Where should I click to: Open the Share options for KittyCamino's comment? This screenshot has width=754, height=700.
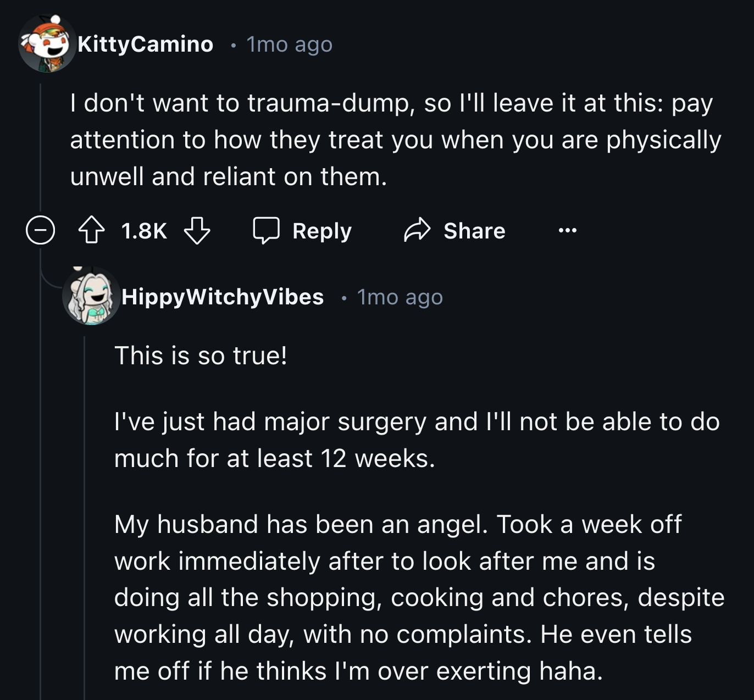[x=454, y=230]
